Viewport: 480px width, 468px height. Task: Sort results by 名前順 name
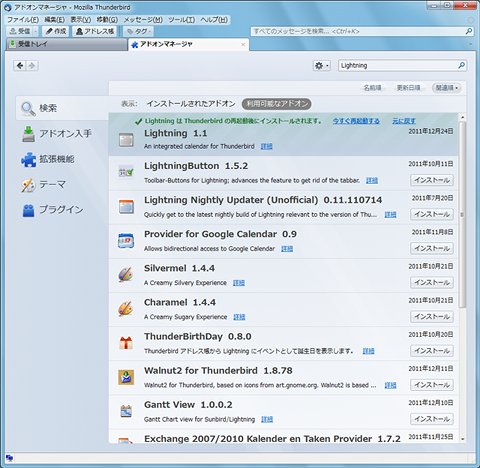[x=373, y=88]
